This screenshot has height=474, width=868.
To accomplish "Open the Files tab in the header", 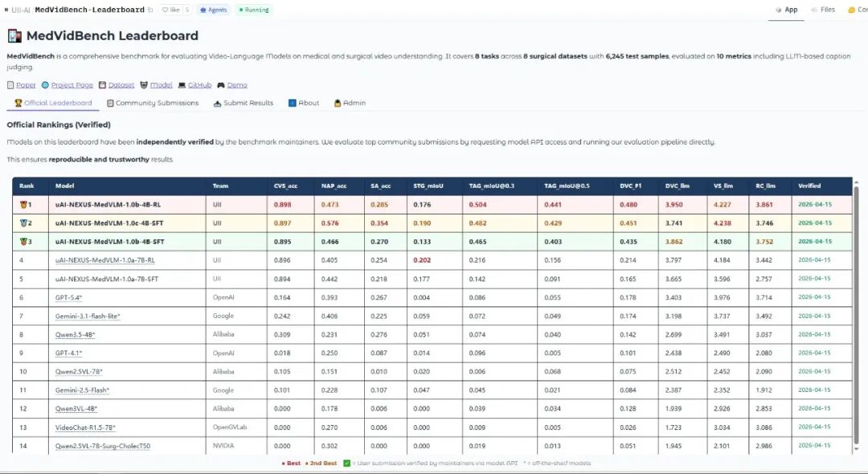I will tap(823, 10).
